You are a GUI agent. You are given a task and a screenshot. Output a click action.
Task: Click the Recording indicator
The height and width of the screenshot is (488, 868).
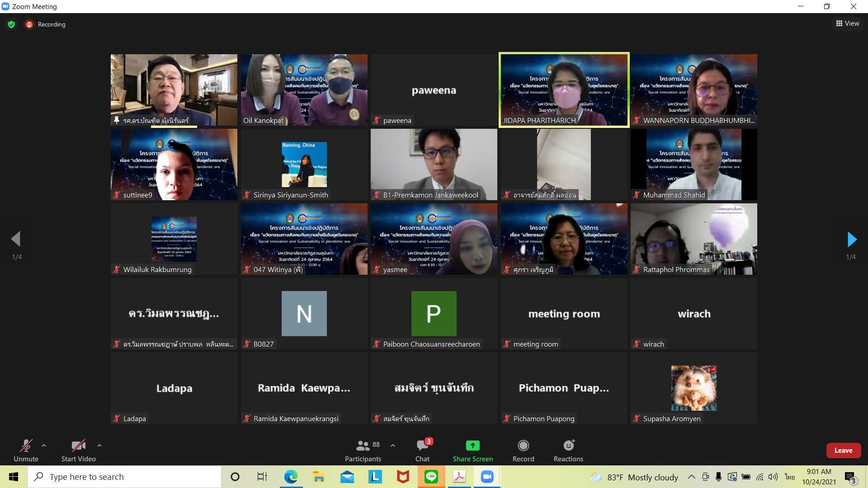(x=46, y=24)
